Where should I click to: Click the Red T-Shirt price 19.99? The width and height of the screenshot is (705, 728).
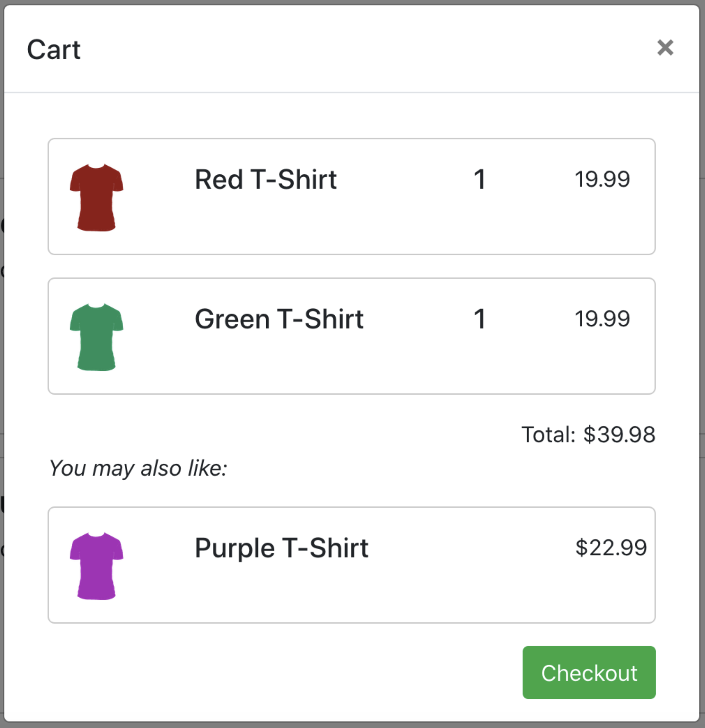[602, 179]
